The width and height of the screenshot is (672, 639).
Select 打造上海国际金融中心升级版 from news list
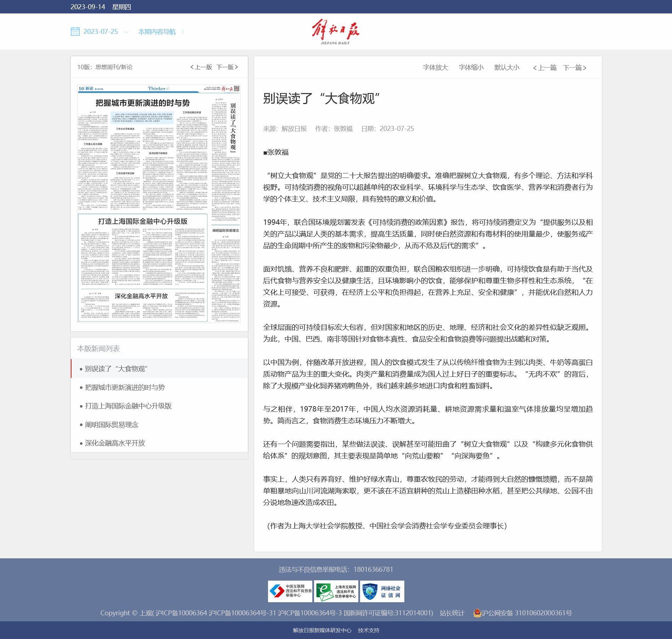coord(128,406)
